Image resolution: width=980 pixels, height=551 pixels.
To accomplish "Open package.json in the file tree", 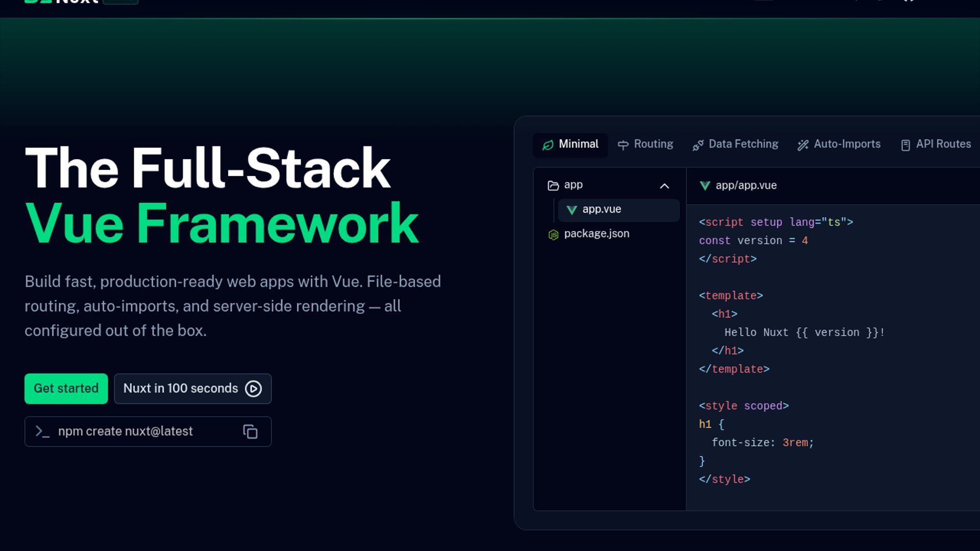I will pyautogui.click(x=610, y=234).
